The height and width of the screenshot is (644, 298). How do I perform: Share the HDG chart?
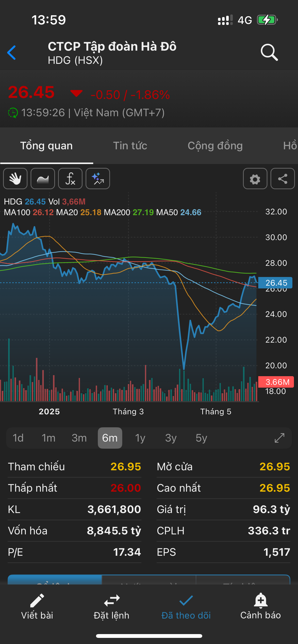282,179
